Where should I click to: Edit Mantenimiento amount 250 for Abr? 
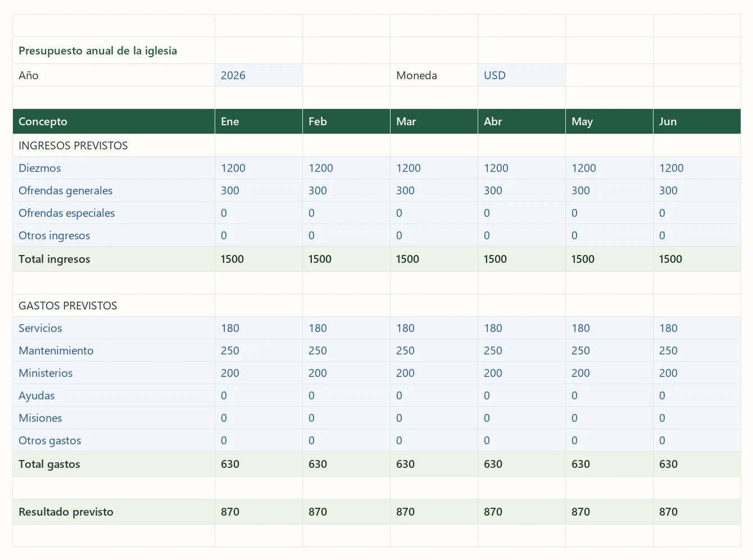tap(521, 350)
